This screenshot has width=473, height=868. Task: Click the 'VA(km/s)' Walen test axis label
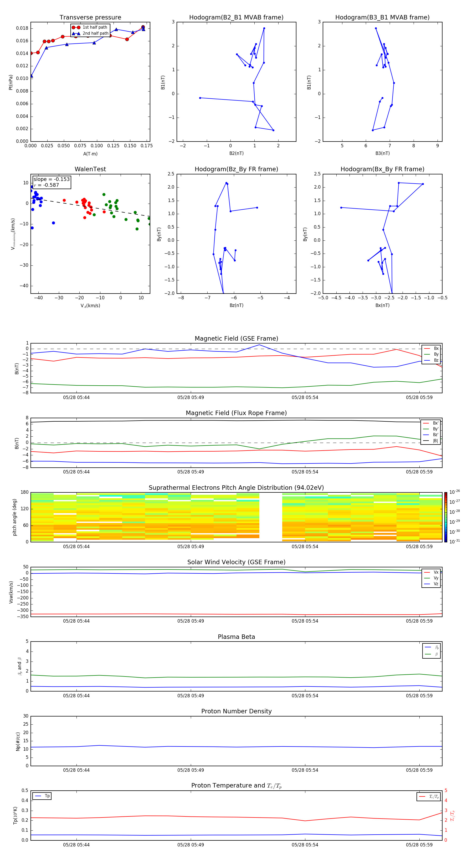(90, 306)
